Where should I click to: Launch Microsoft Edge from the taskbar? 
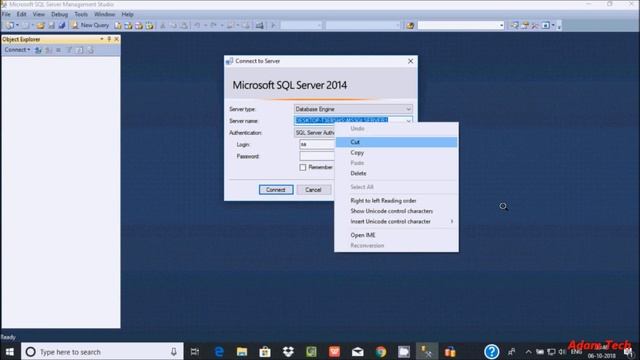point(219,352)
